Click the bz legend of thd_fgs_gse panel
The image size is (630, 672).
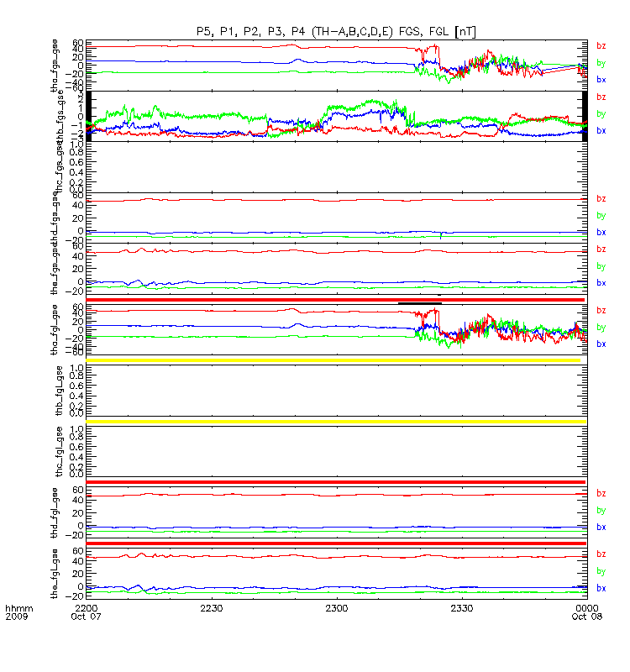point(601,198)
